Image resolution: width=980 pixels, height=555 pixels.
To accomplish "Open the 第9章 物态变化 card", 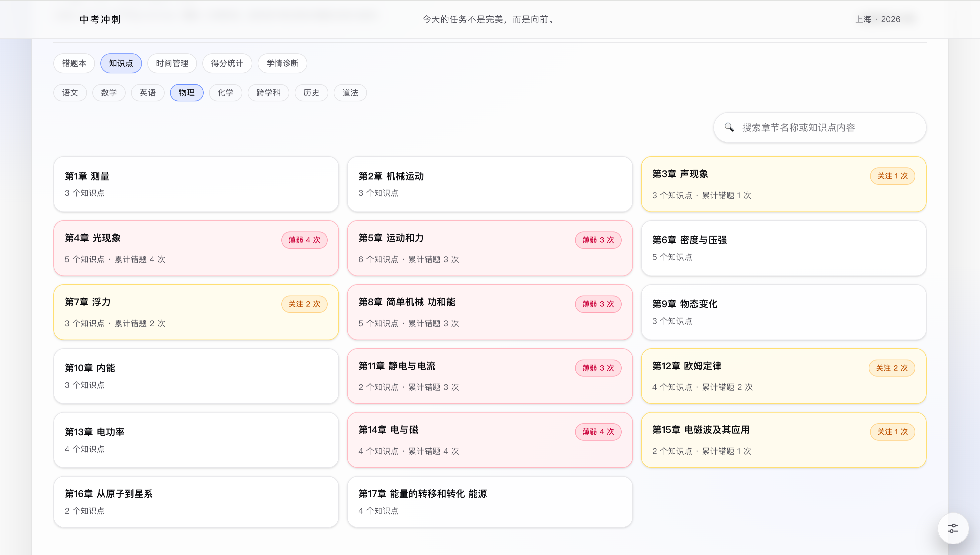I will 783,312.
